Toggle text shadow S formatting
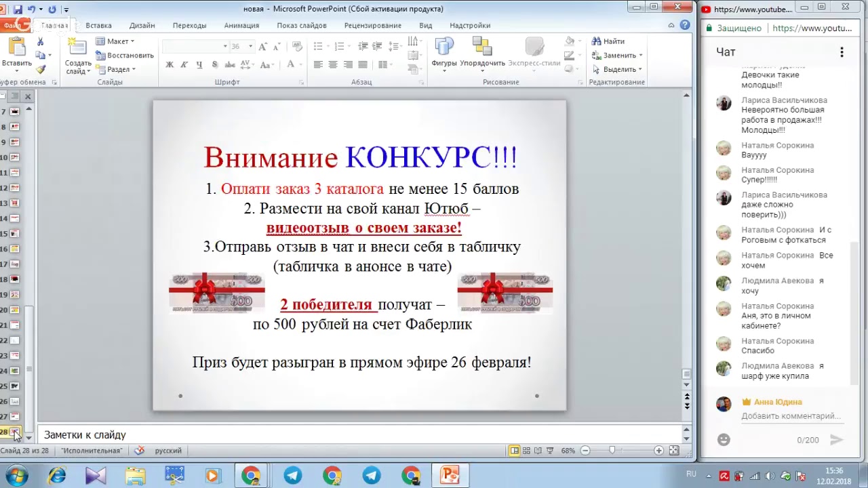Image resolution: width=868 pixels, height=488 pixels. [x=215, y=64]
